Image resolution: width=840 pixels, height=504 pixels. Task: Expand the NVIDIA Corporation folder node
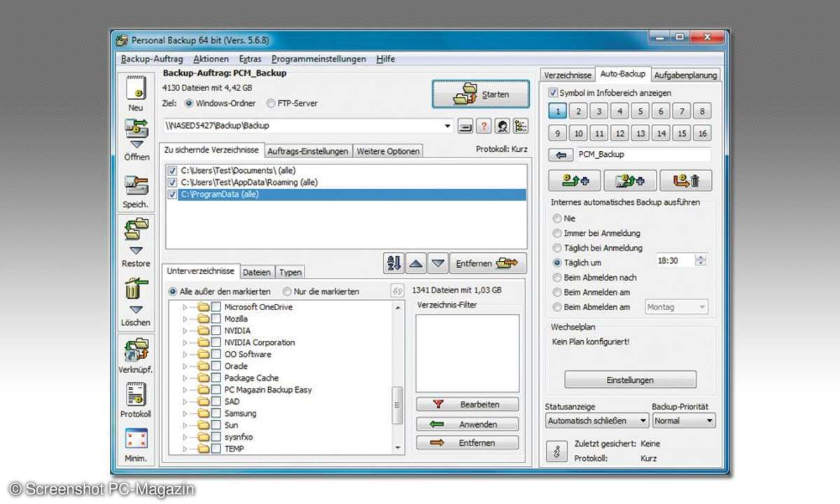(185, 342)
